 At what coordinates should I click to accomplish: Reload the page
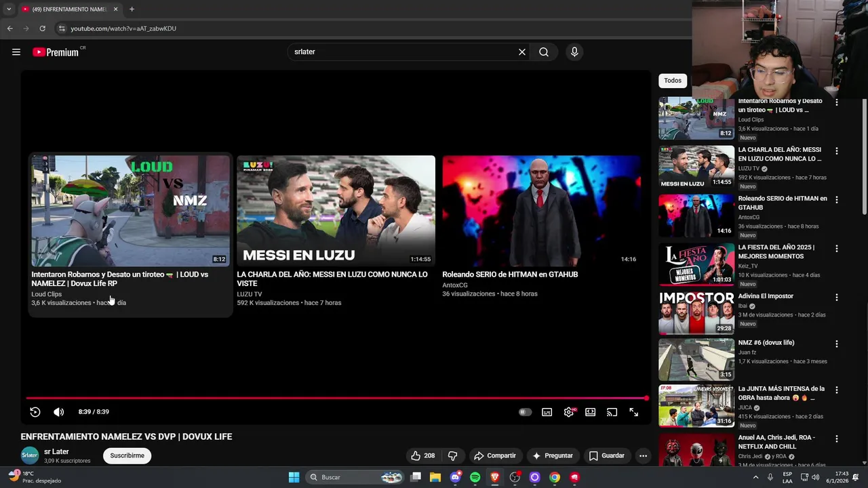(42, 28)
